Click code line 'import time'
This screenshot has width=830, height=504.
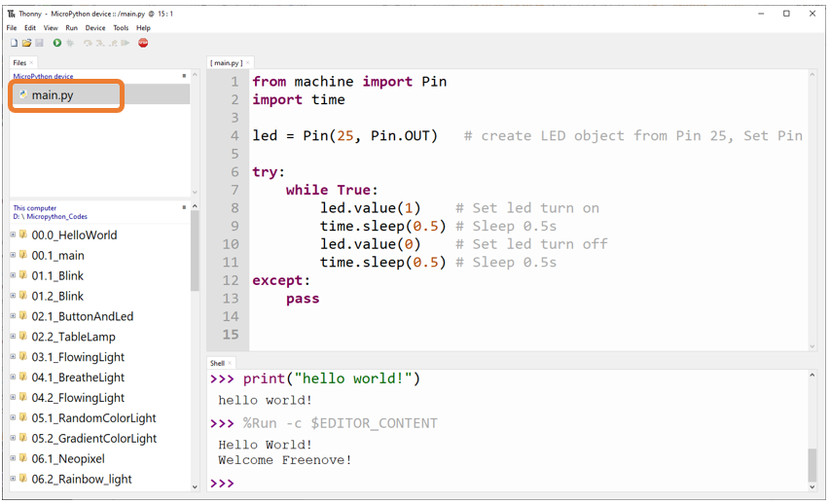(x=299, y=99)
